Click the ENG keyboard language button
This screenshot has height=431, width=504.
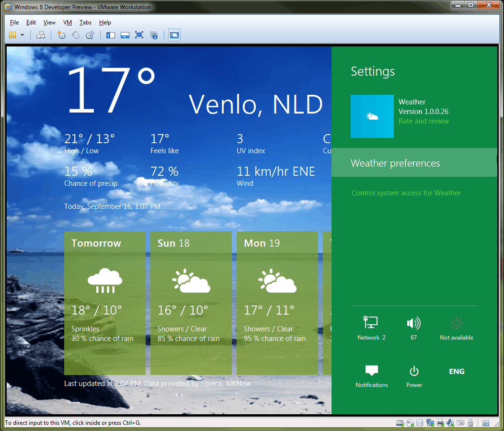tap(457, 372)
